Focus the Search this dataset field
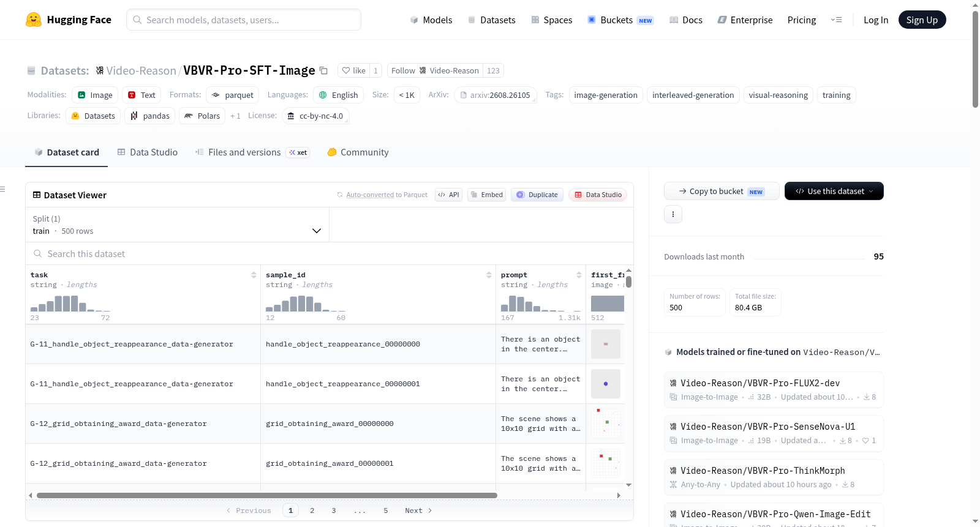980x527 pixels. pos(330,253)
